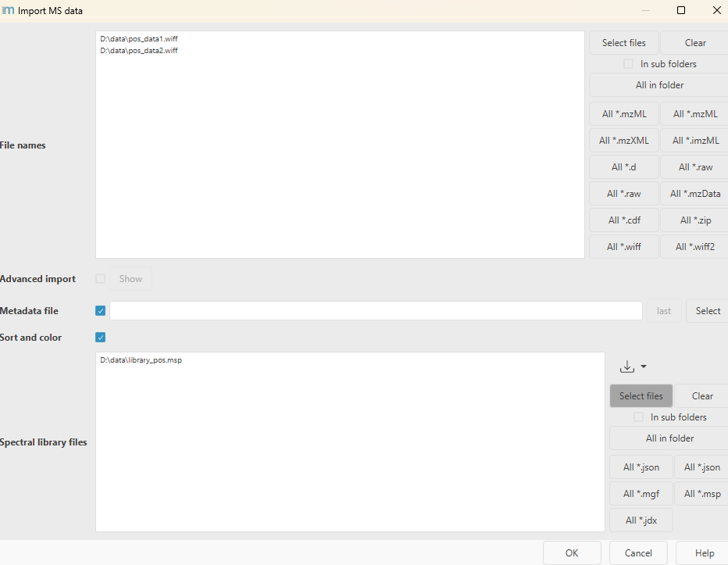Uncheck the Sort and color checkbox

point(100,338)
